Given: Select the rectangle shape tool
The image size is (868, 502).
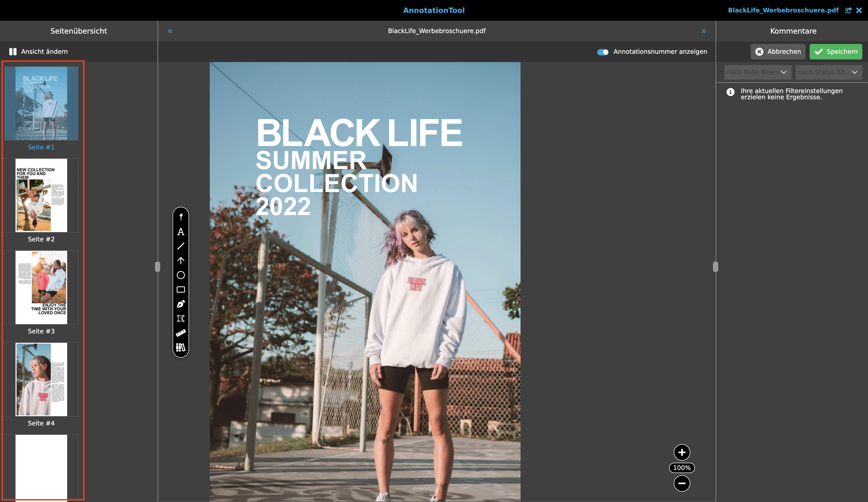Looking at the screenshot, I should (x=181, y=290).
